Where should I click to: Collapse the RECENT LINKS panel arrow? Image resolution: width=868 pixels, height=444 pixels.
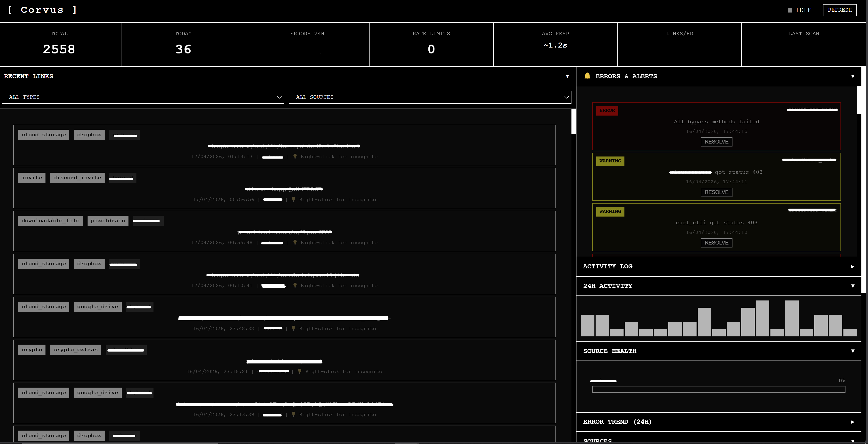(567, 76)
